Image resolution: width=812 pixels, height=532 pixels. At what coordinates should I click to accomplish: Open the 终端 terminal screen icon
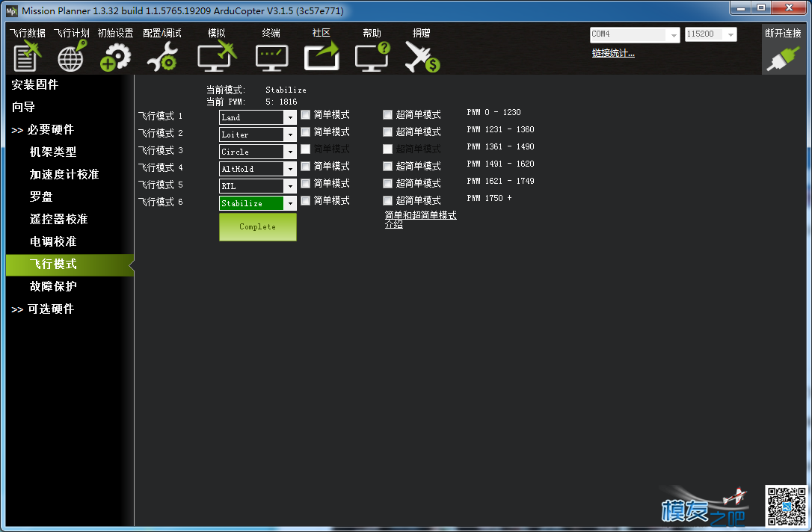[272, 58]
